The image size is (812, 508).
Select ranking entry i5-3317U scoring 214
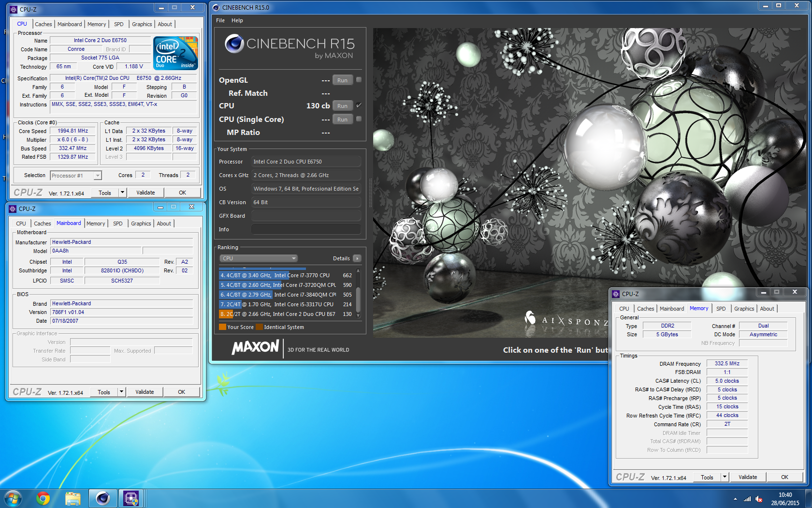click(x=287, y=304)
